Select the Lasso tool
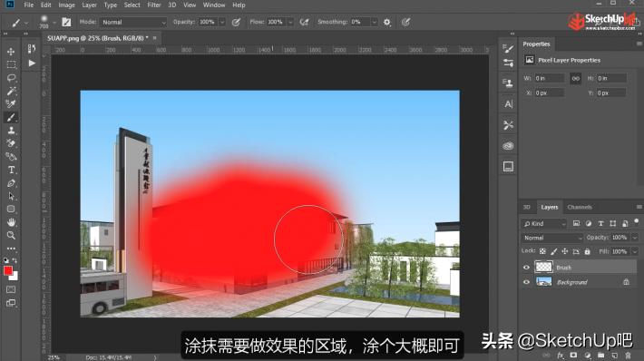 pos(11,78)
